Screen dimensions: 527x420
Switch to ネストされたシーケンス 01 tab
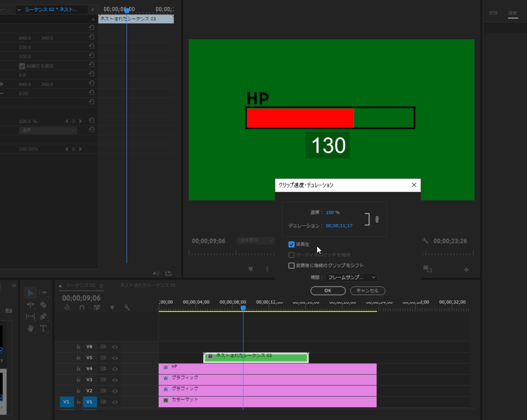[148, 285]
